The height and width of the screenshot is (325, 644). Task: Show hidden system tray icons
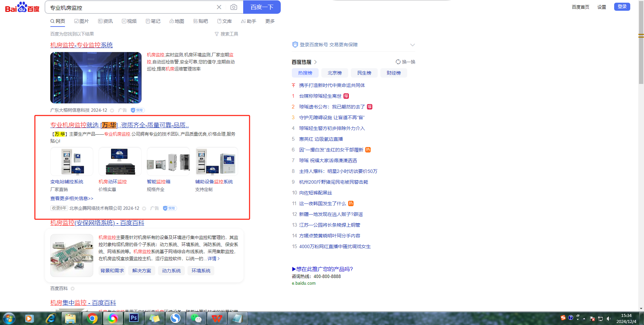pyautogui.click(x=584, y=319)
